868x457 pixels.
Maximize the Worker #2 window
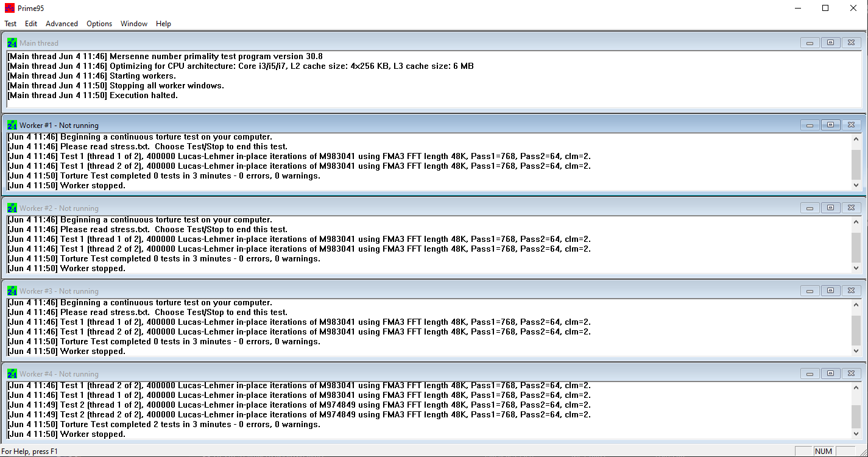click(x=830, y=208)
